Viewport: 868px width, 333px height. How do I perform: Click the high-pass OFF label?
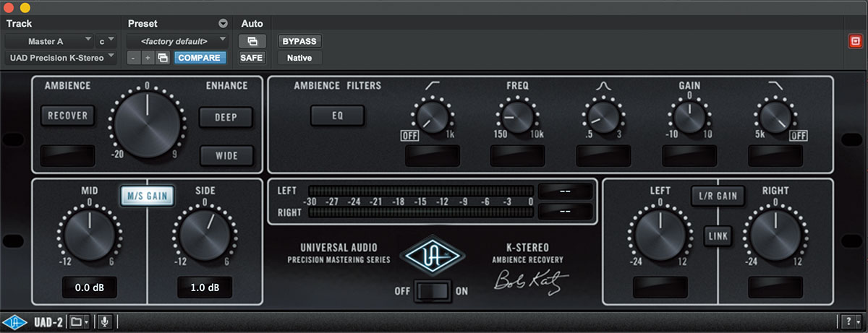coord(409,136)
